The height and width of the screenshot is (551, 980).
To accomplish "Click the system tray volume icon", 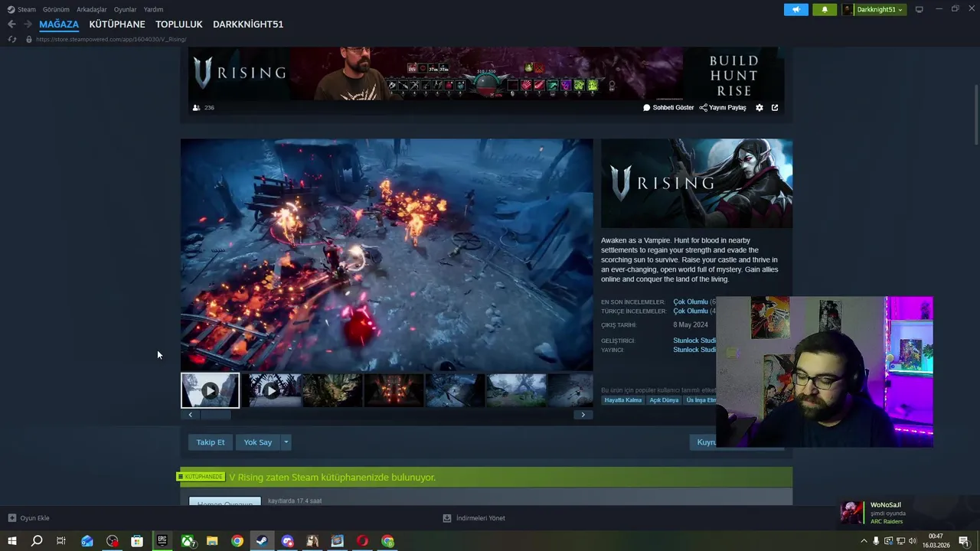I will coord(913,541).
